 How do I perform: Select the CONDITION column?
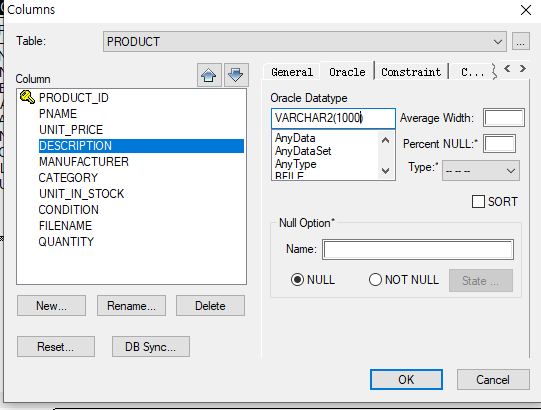tap(68, 209)
